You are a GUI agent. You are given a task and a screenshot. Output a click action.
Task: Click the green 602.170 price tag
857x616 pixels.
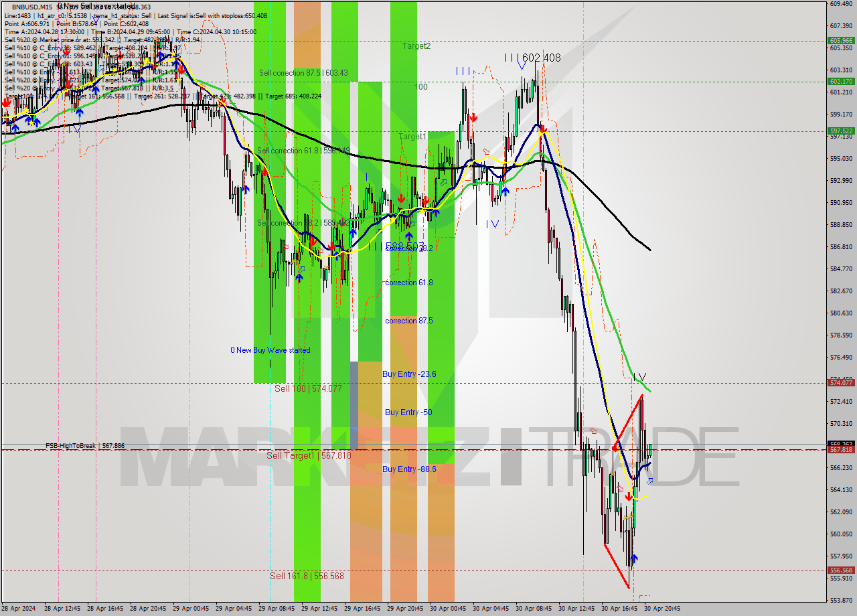842,82
